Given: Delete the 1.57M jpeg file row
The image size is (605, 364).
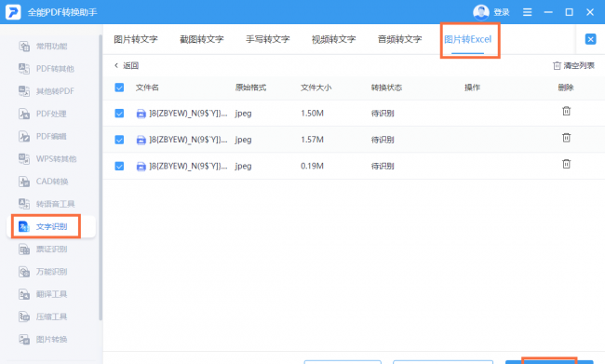Looking at the screenshot, I should pos(566,138).
